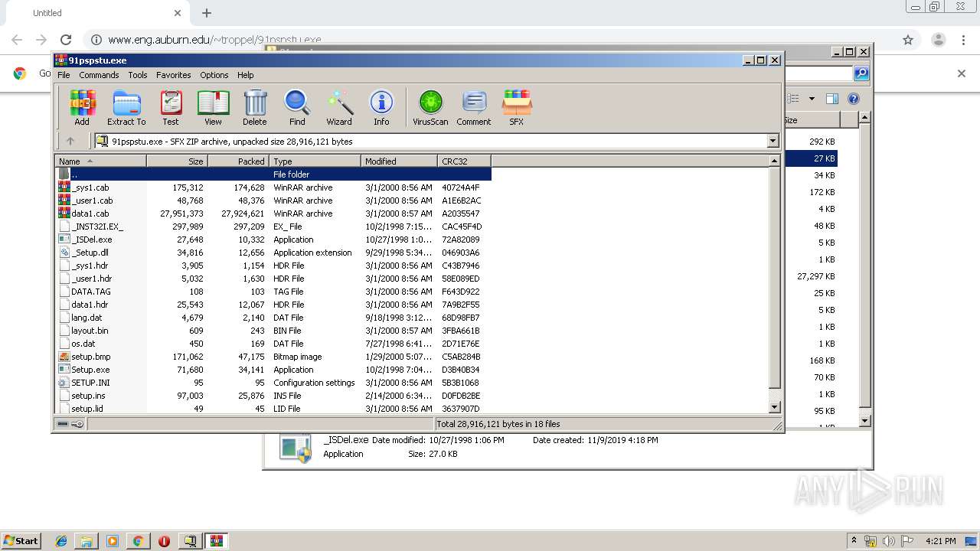Open the Commands menu
The image size is (980, 551).
pos(99,75)
